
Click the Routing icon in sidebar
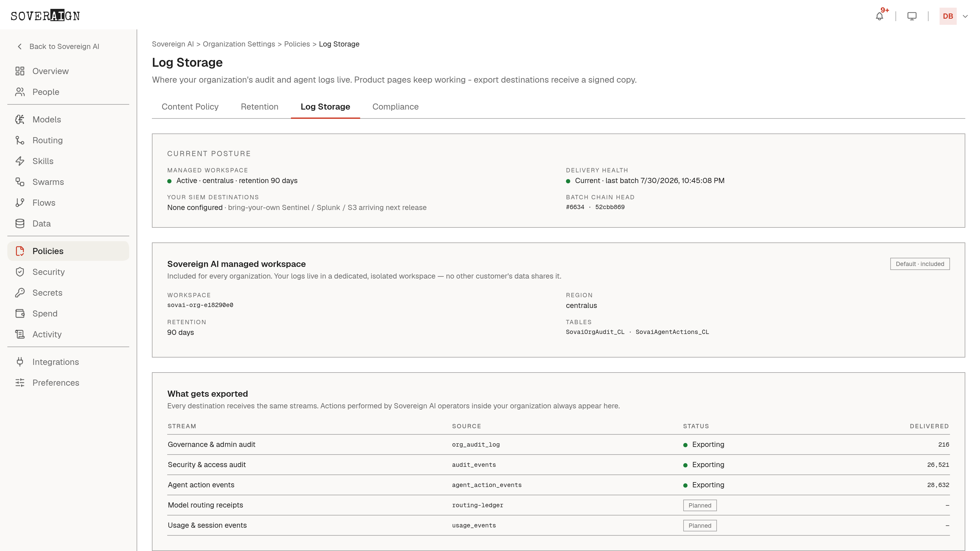tap(20, 140)
